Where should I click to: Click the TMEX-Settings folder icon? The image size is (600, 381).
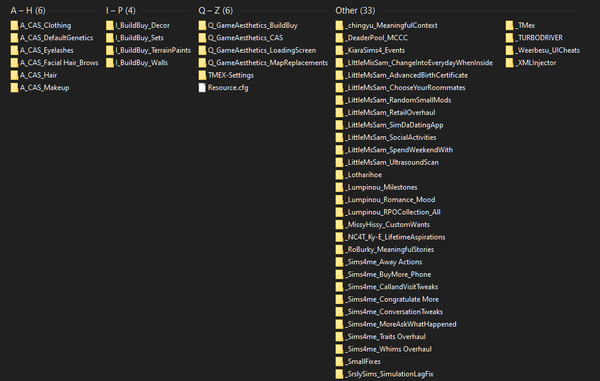pyautogui.click(x=202, y=75)
